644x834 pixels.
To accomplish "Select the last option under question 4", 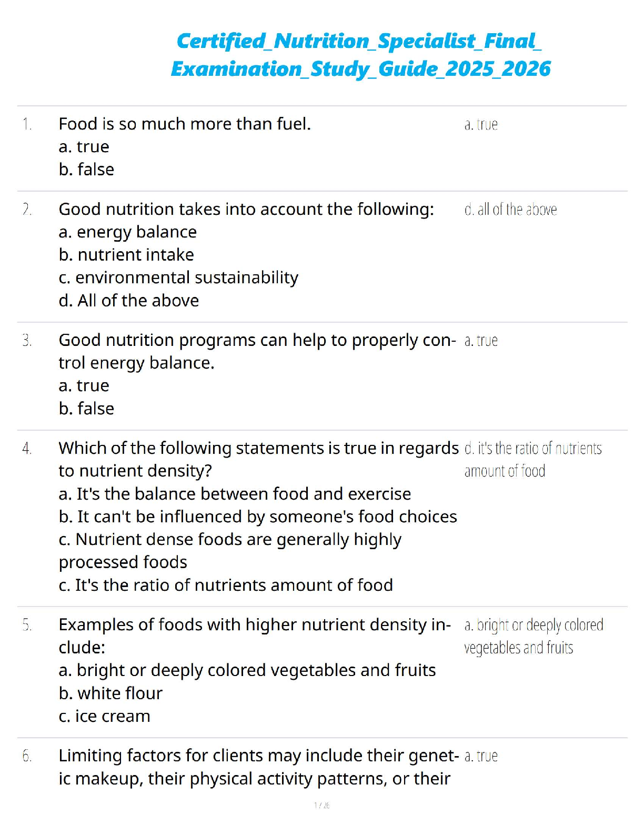I will tap(226, 585).
